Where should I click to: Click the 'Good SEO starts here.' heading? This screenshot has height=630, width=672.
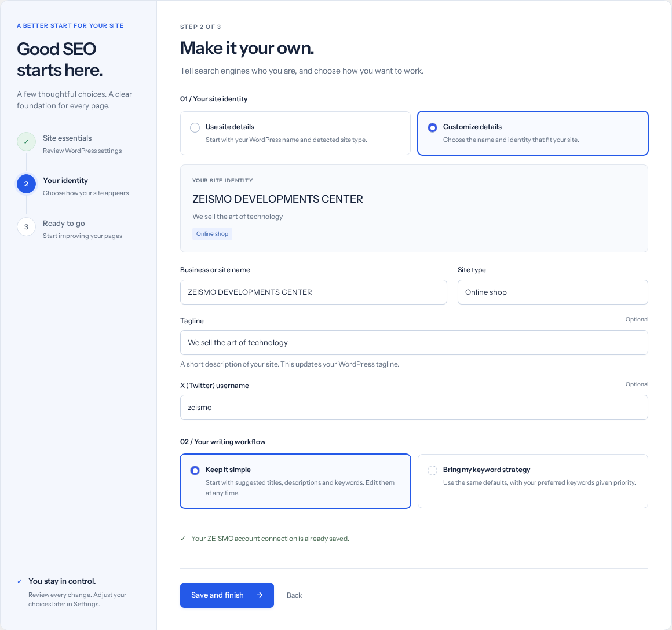click(60, 60)
